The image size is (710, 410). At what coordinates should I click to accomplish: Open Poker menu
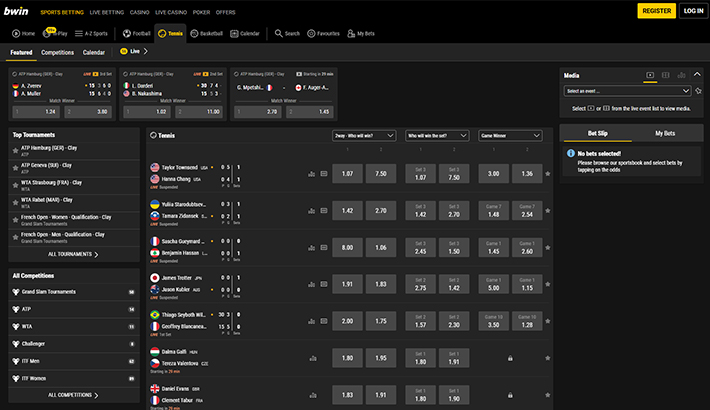point(201,12)
